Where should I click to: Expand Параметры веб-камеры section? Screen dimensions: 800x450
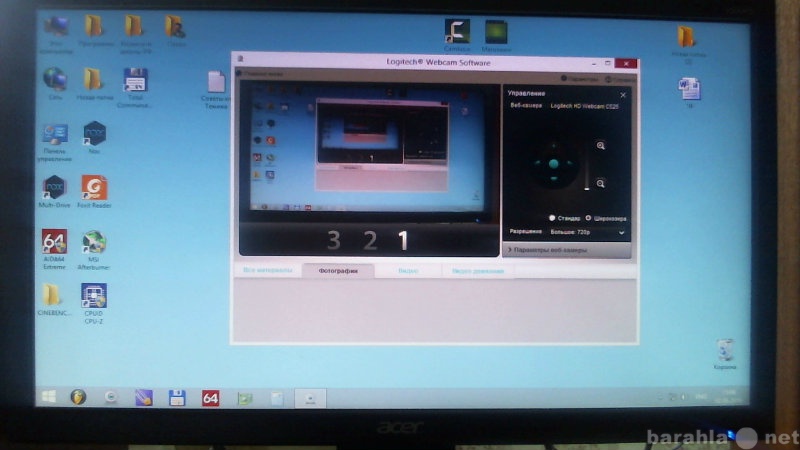coord(567,250)
